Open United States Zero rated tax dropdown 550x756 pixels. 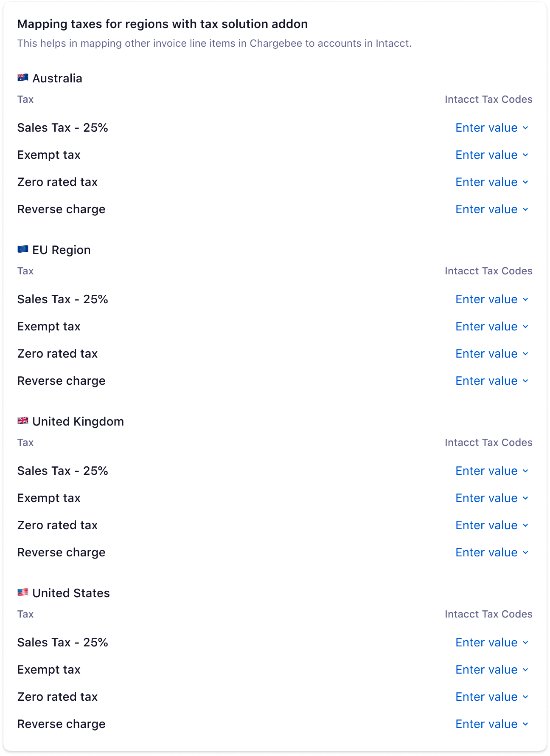point(492,697)
